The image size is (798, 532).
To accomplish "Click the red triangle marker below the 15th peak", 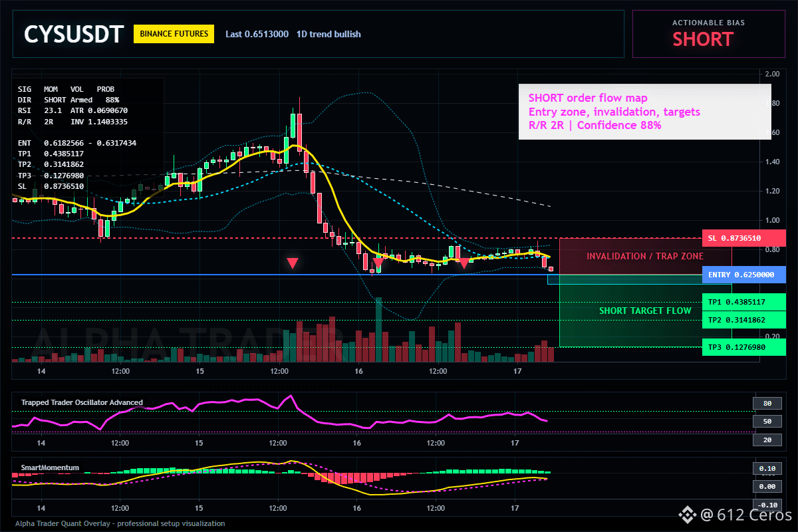I will (292, 263).
